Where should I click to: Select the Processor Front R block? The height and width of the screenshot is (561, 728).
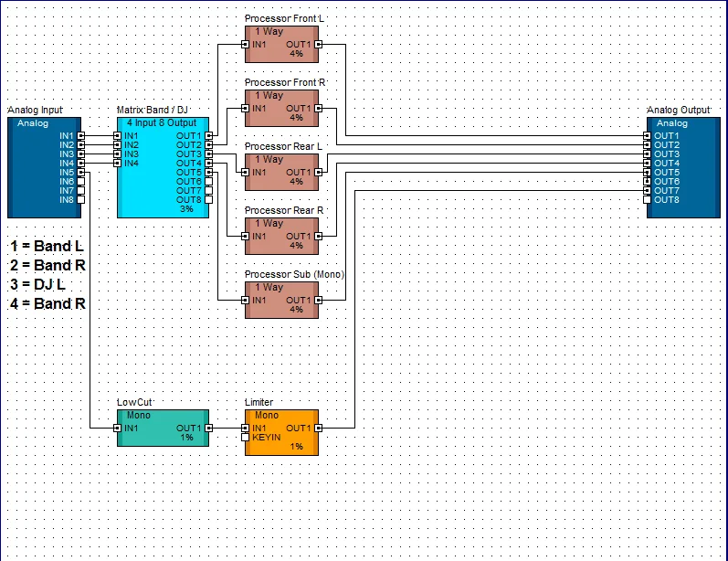pos(282,108)
